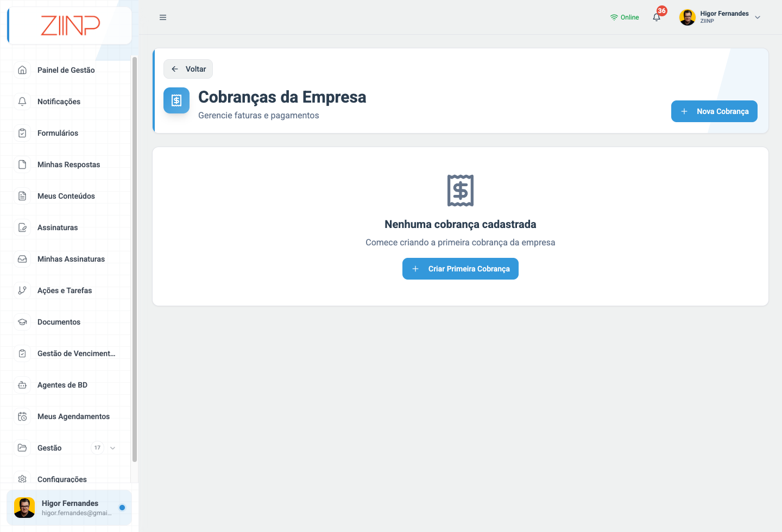Image resolution: width=782 pixels, height=532 pixels.
Task: Click the Nenhuma cobrança cadastrada heading
Action: (x=461, y=224)
